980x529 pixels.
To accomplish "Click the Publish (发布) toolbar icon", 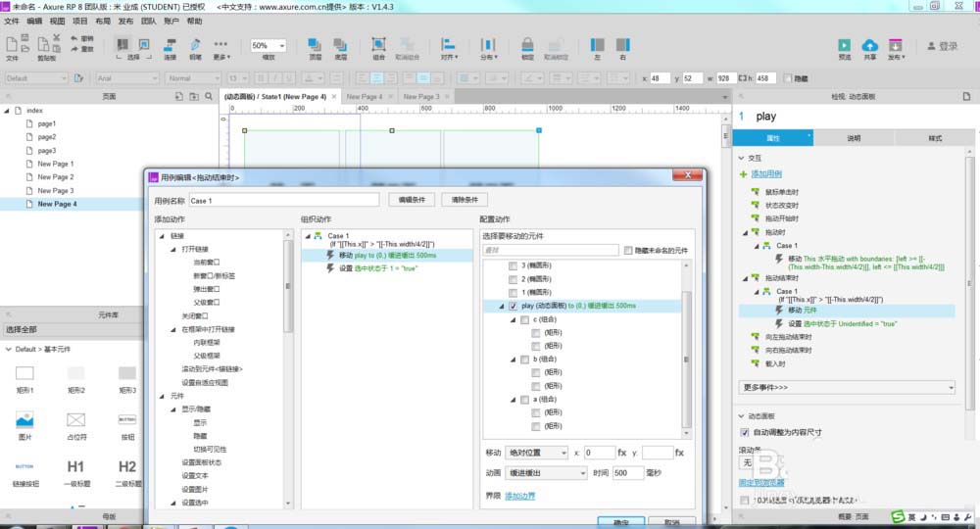I will coord(895,45).
